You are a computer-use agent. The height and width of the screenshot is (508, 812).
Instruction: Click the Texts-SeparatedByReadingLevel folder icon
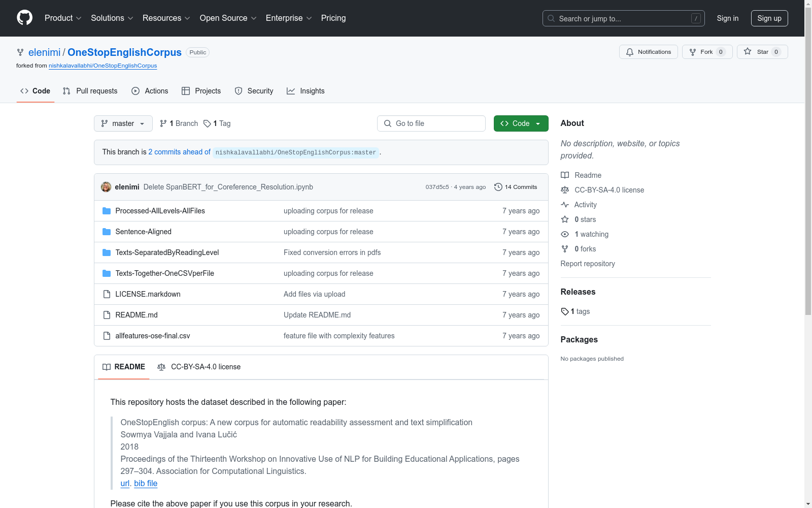pos(107,252)
